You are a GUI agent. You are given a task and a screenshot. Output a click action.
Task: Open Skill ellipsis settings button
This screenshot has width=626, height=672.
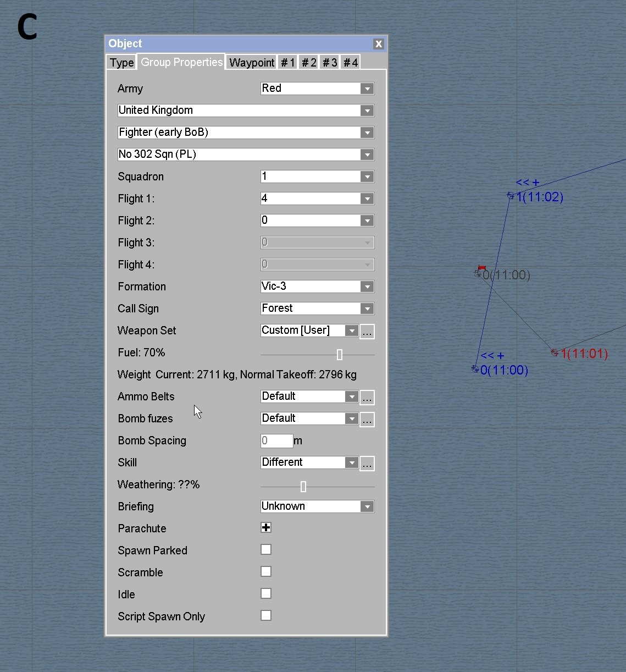point(367,464)
